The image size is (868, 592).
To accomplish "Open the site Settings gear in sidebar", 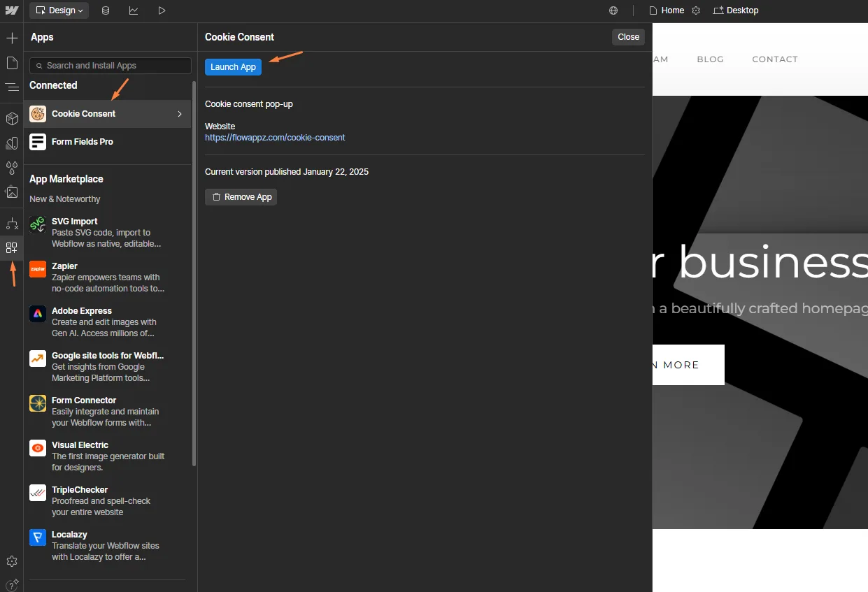I will click(12, 561).
